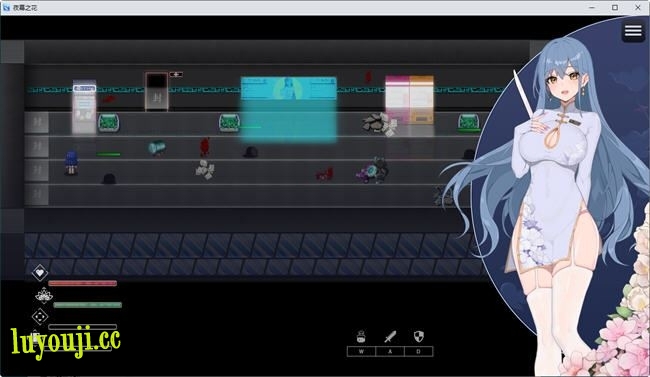Click the green energy bar

click(87, 305)
